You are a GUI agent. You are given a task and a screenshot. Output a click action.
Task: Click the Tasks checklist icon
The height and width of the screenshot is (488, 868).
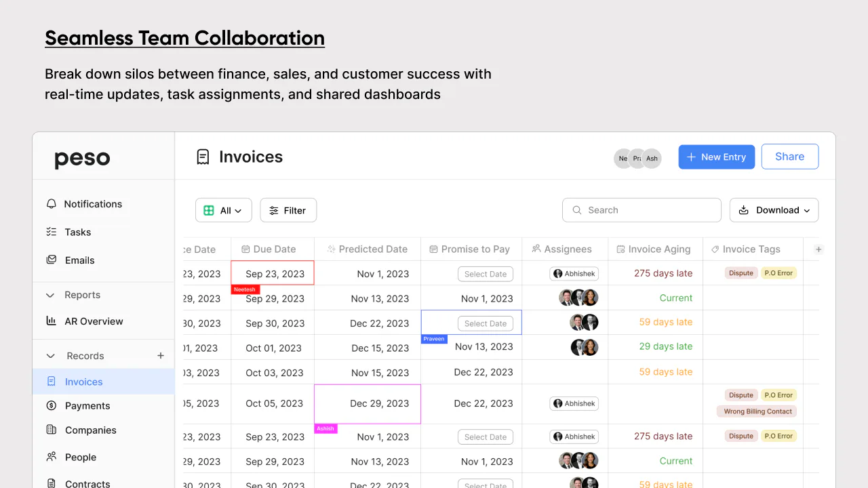point(52,232)
